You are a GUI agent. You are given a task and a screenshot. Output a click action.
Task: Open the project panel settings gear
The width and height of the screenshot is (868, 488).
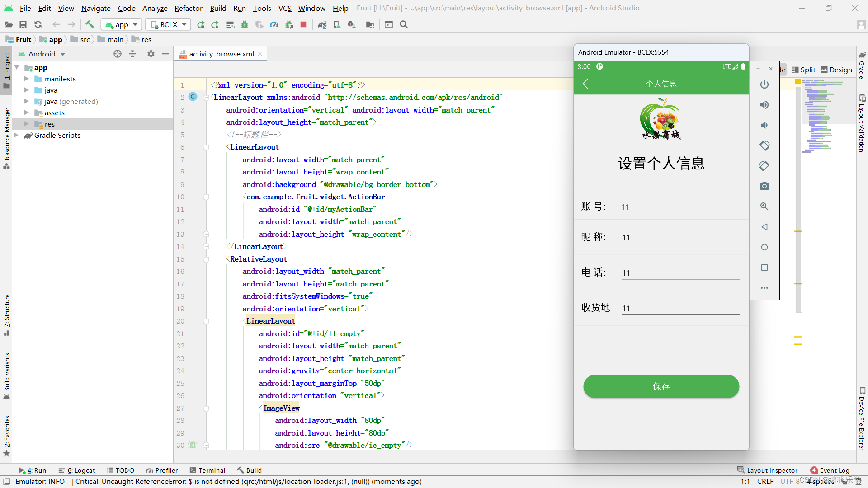tap(151, 54)
